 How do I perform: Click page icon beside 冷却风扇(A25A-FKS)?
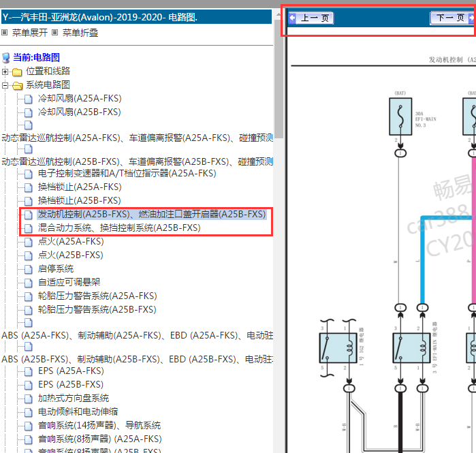tap(28, 99)
